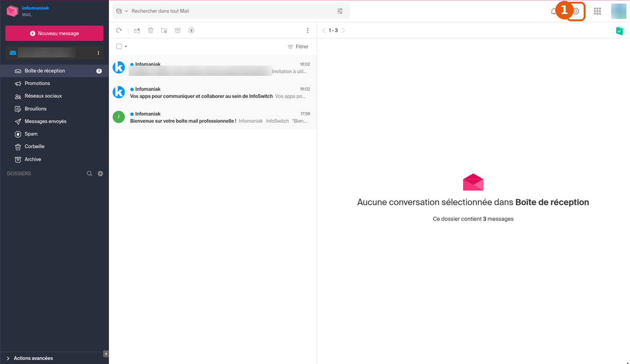The width and height of the screenshot is (630, 364).
Task: Open the Messages envoyés folder
Action: point(54,121)
